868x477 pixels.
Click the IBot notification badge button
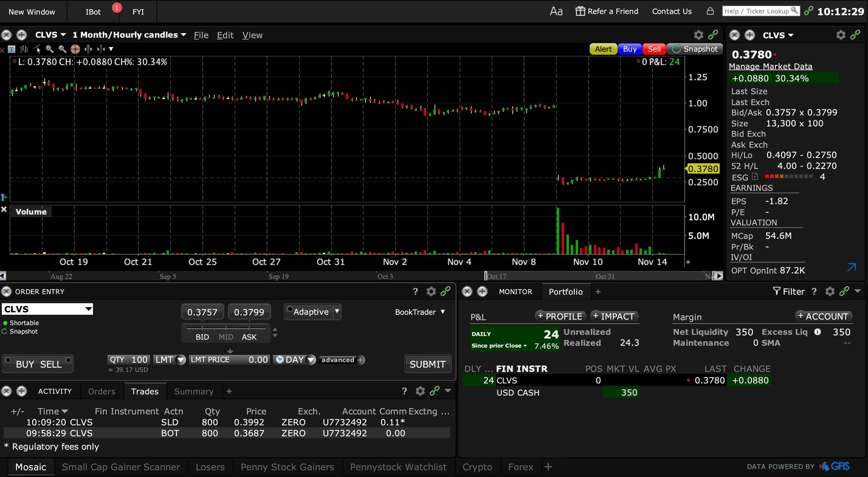pyautogui.click(x=117, y=7)
